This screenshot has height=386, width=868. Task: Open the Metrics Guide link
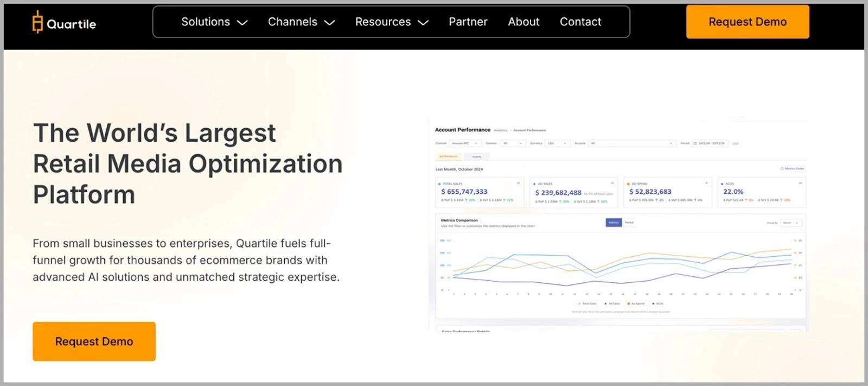pos(792,169)
